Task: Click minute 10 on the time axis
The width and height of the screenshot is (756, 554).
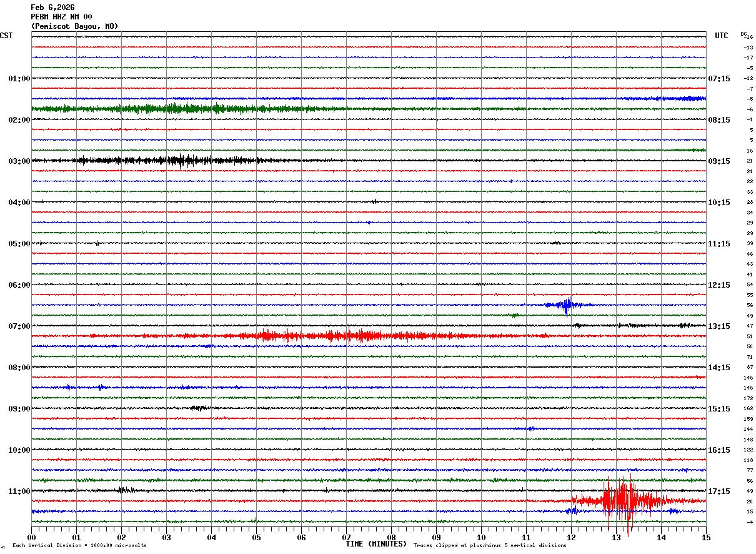Action: pyautogui.click(x=481, y=537)
